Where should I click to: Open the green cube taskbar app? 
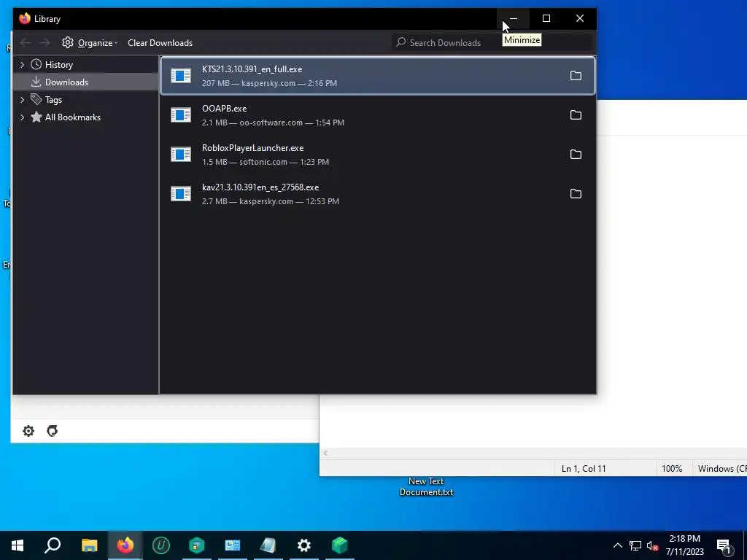pyautogui.click(x=340, y=545)
